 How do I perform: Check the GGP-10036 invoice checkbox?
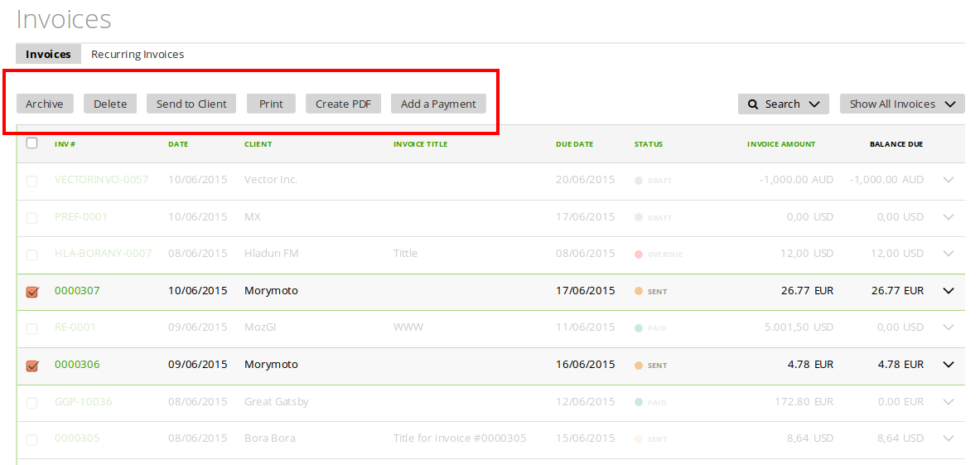click(31, 403)
